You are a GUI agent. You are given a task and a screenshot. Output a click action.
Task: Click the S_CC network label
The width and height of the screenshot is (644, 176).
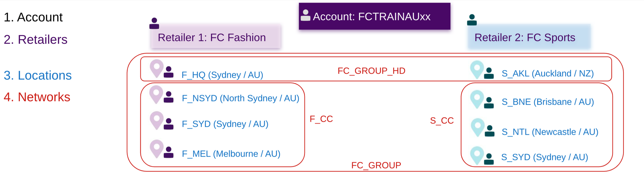pyautogui.click(x=442, y=121)
